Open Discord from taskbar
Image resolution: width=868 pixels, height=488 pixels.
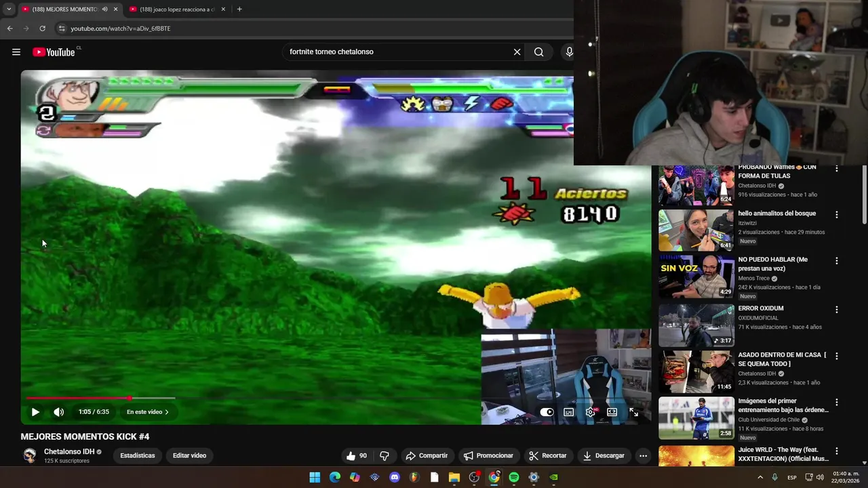click(395, 477)
